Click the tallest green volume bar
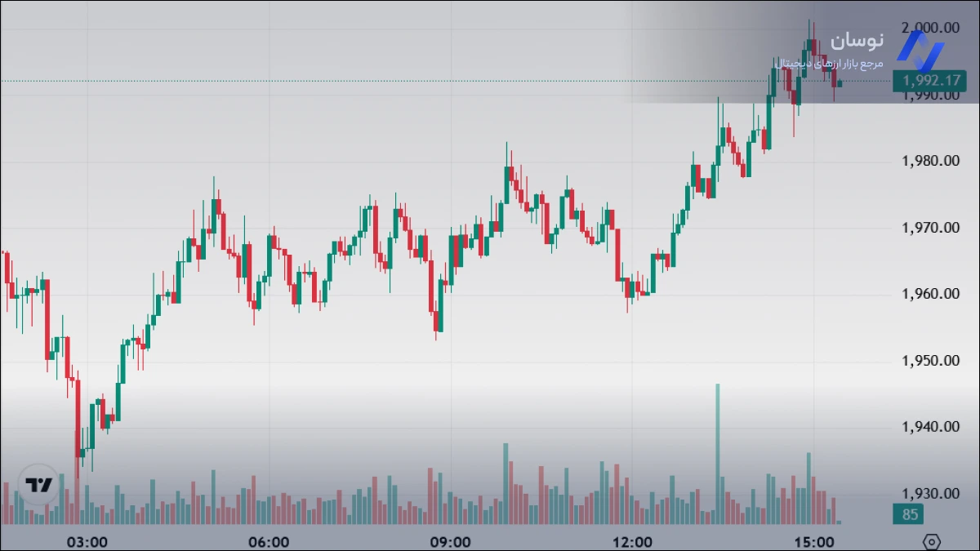Image resolution: width=980 pixels, height=551 pixels. point(718,453)
